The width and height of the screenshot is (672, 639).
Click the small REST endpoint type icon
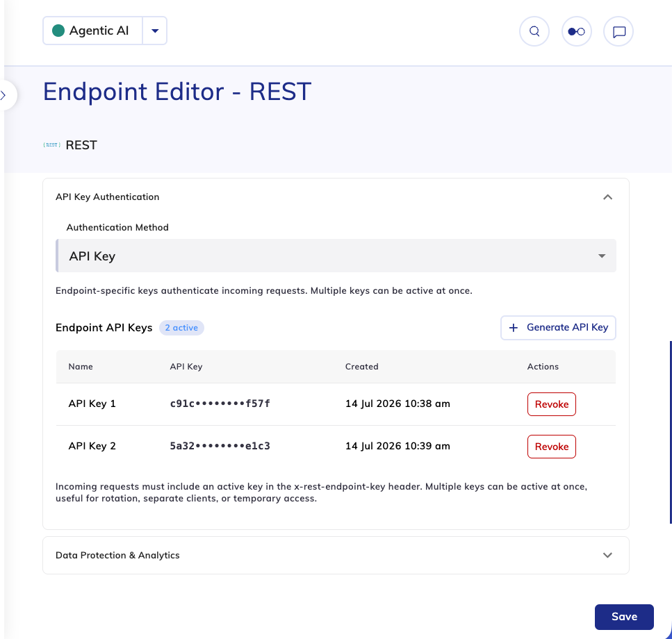[x=52, y=145]
